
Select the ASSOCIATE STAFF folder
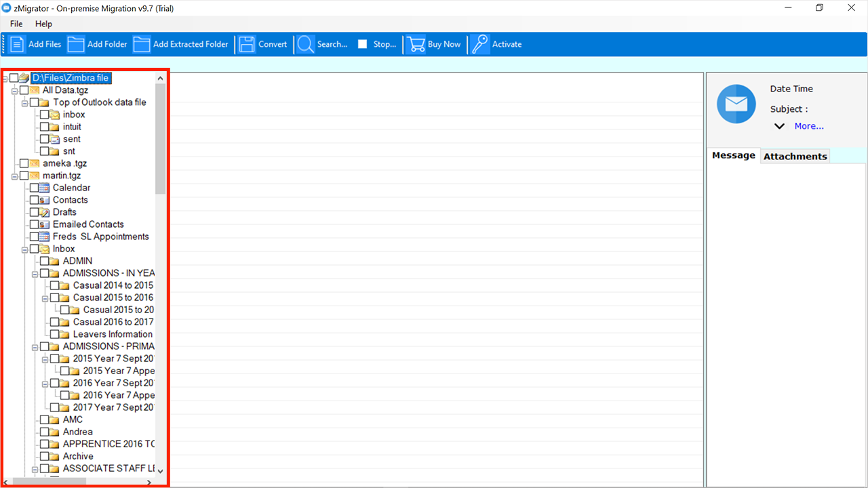[108, 468]
